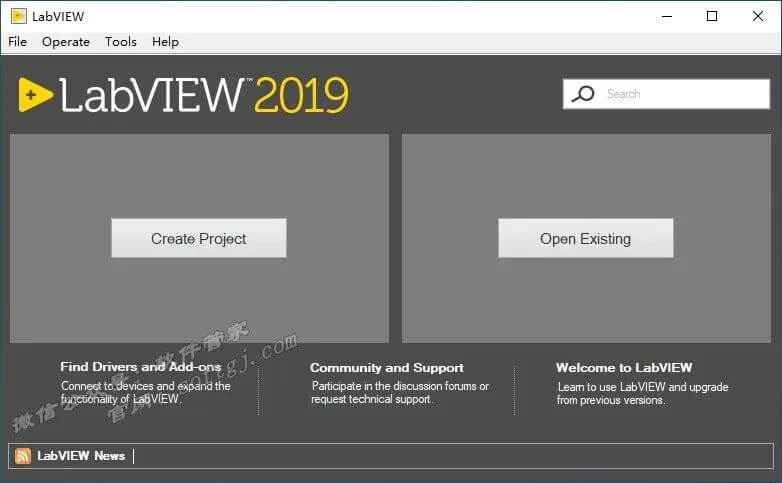Minimize the LabVIEW window

(x=667, y=16)
